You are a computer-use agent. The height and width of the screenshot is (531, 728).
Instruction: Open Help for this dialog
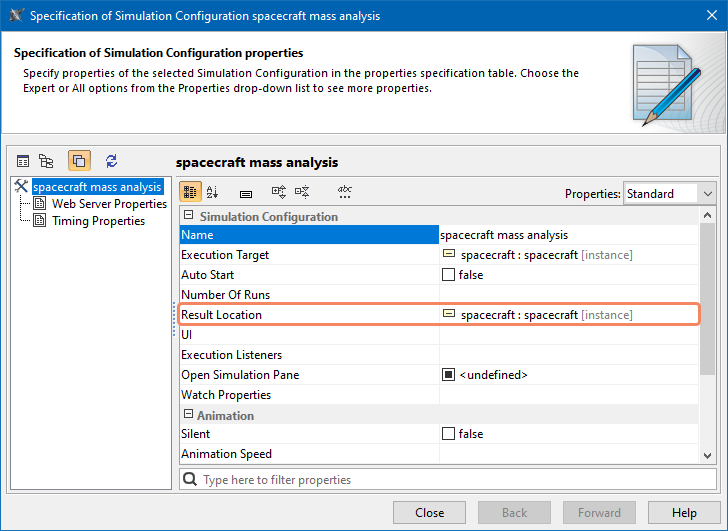[x=684, y=513]
